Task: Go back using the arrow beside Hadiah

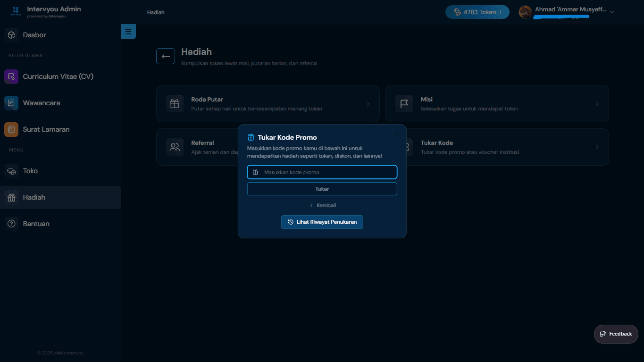Action: tap(166, 56)
